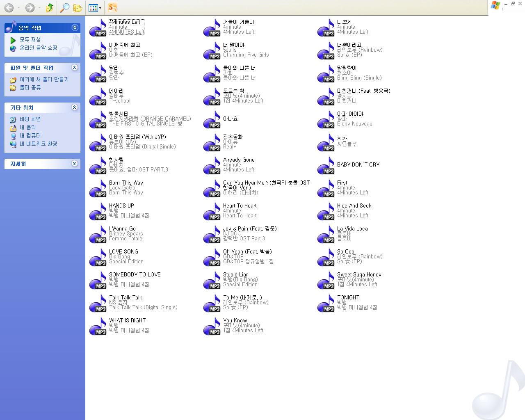The width and height of the screenshot is (525, 420).
Task: Click file name "Talk Talk Talk"
Action: coord(126,298)
